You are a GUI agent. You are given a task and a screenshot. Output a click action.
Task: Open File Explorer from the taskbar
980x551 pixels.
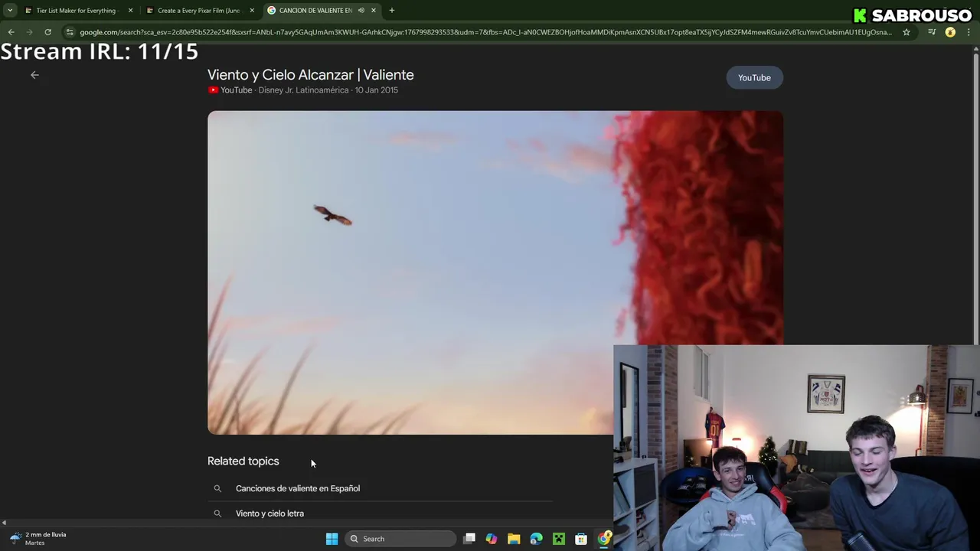click(x=514, y=539)
